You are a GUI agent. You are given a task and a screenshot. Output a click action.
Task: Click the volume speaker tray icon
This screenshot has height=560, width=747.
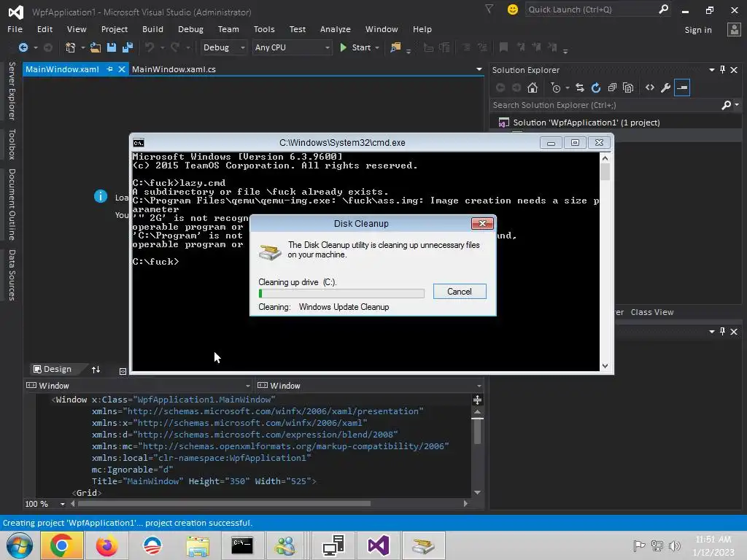pos(674,545)
